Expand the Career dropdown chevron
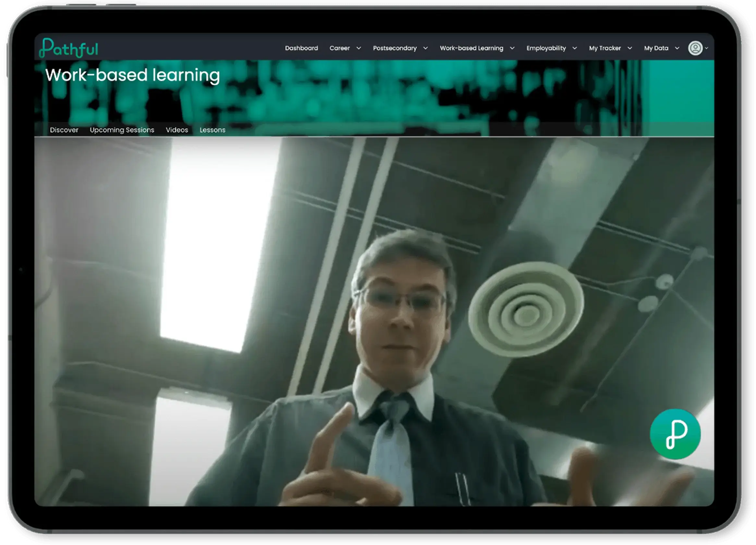The height and width of the screenshot is (545, 756). [x=359, y=48]
